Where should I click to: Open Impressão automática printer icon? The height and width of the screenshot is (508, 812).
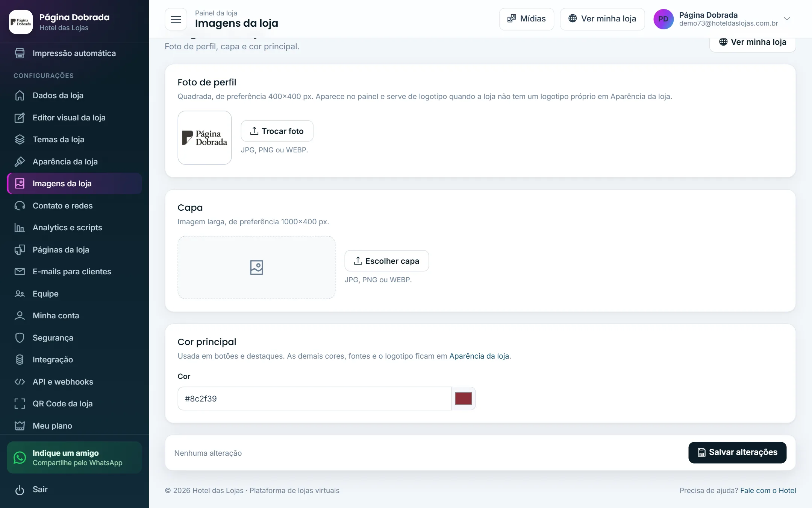click(20, 53)
